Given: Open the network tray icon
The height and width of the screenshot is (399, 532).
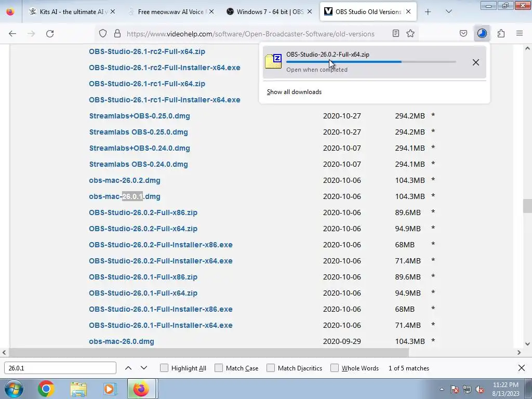Looking at the screenshot, I should tap(467, 389).
